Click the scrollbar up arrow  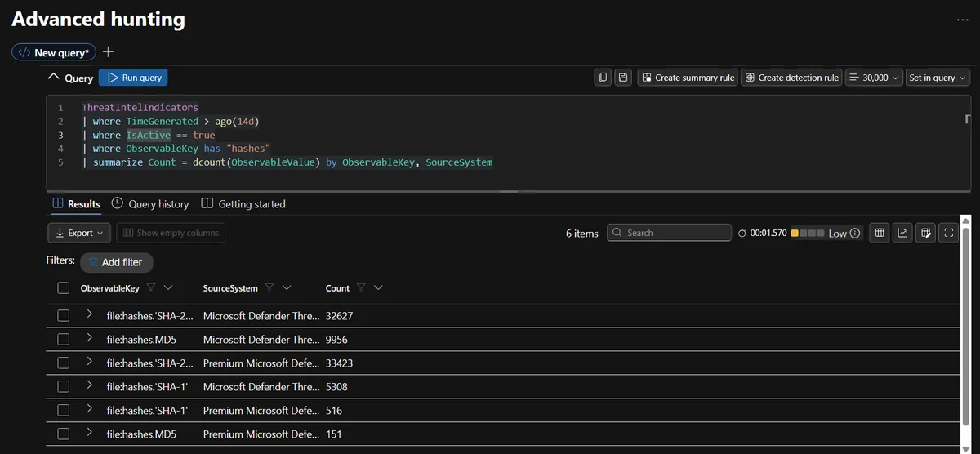pyautogui.click(x=966, y=220)
